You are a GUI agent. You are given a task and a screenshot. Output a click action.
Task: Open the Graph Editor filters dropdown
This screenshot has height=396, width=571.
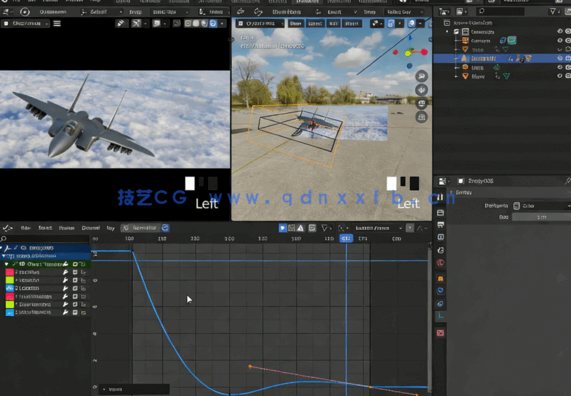coord(326,228)
